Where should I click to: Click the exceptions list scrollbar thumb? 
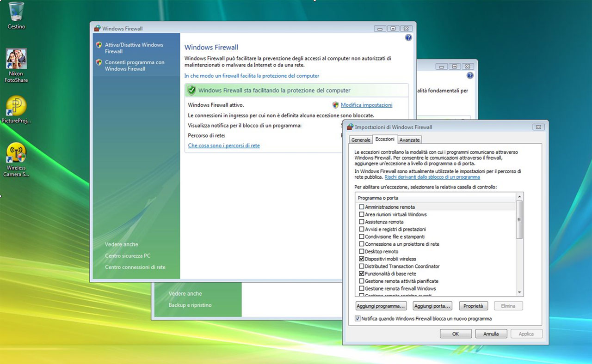click(519, 219)
